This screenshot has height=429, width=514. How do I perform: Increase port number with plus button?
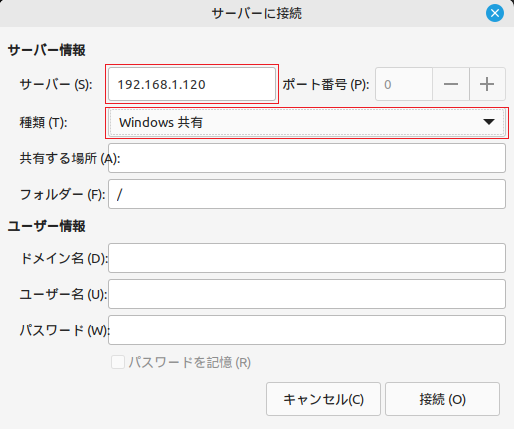click(487, 84)
